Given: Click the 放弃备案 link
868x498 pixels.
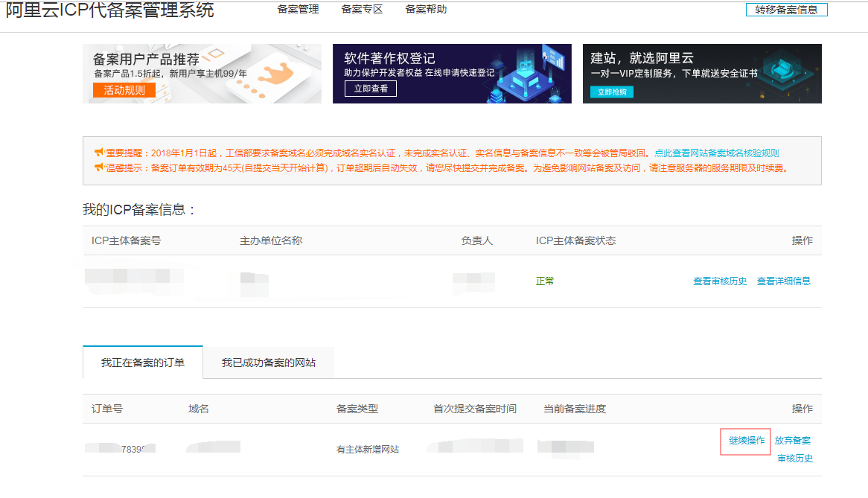Looking at the screenshot, I should tap(793, 441).
